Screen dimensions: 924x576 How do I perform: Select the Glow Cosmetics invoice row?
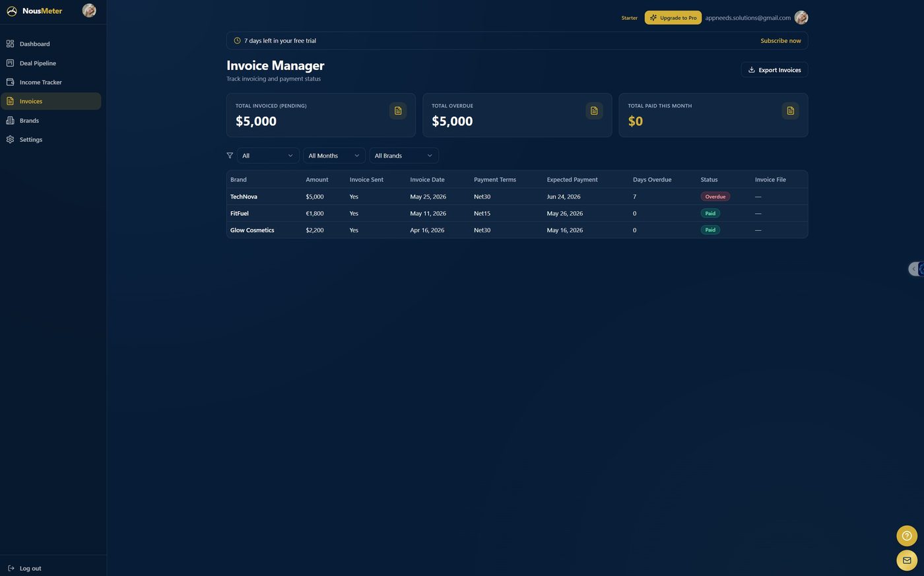point(517,230)
